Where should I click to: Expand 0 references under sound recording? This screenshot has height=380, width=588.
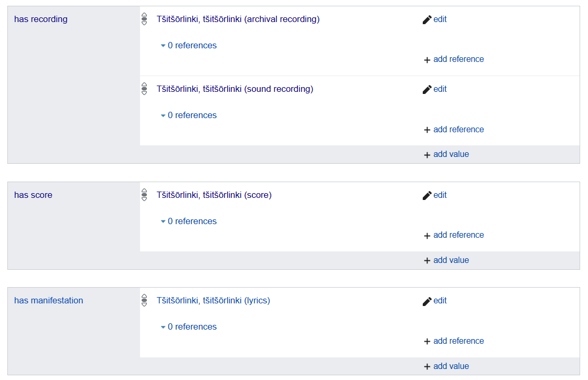coord(189,115)
